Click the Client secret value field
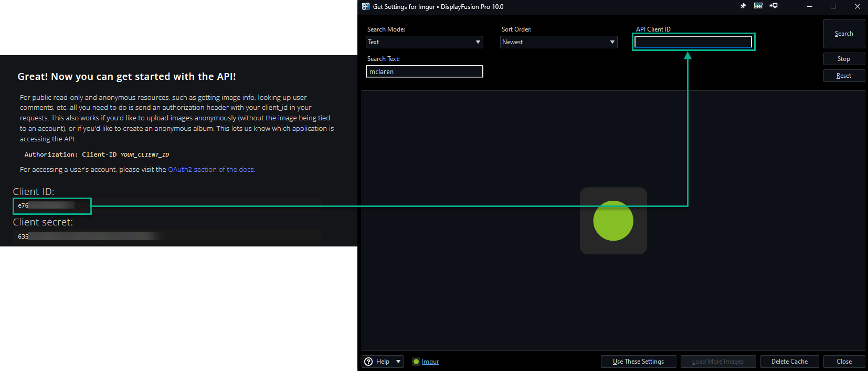 click(167, 236)
